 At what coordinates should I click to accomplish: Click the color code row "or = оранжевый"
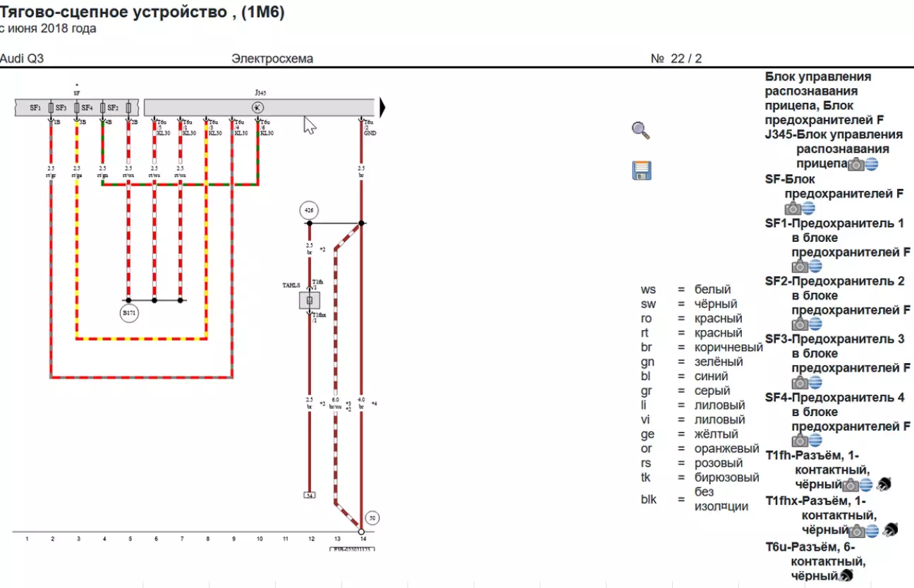point(700,448)
